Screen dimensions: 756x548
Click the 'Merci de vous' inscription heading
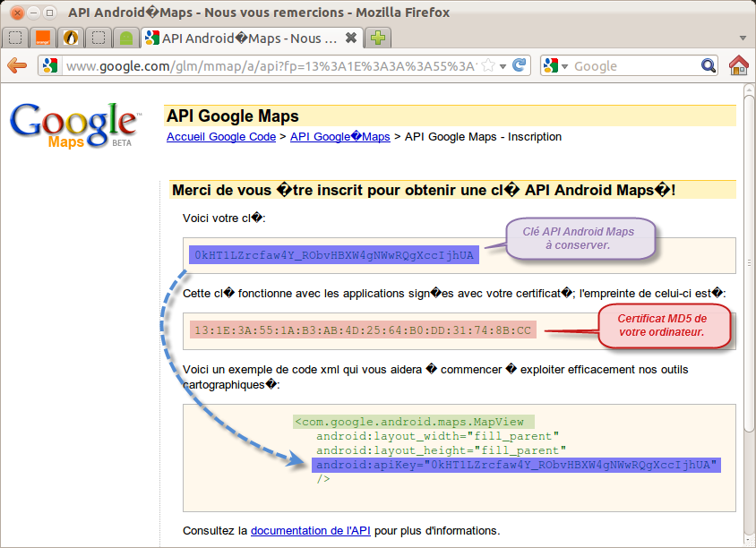(x=425, y=190)
